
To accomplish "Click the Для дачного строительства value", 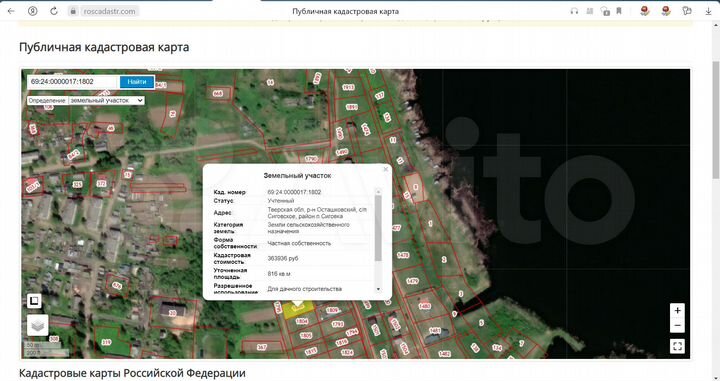I will 304,289.
